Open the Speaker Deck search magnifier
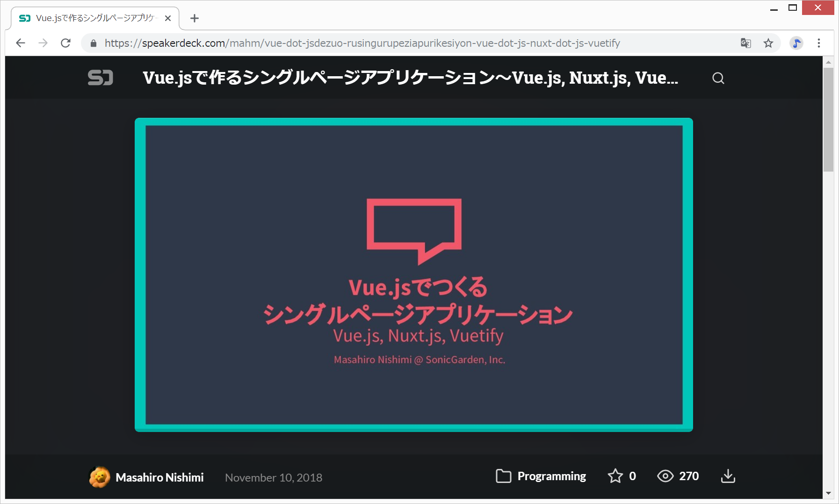This screenshot has height=504, width=839. point(718,78)
